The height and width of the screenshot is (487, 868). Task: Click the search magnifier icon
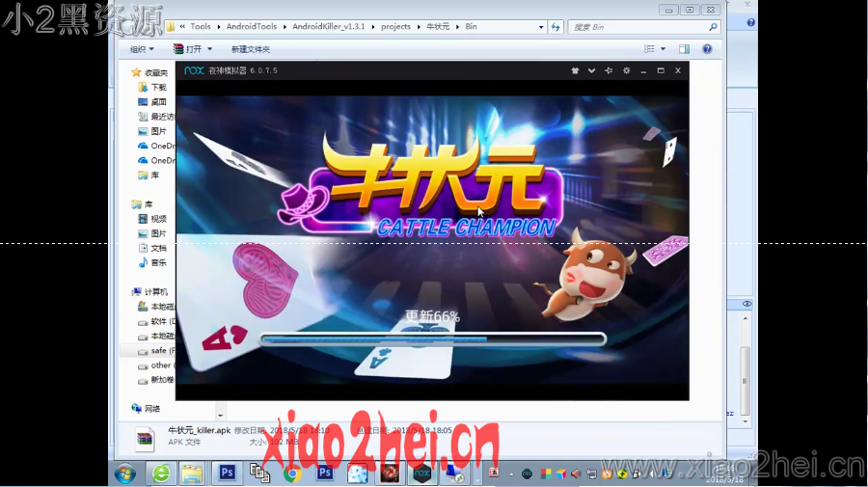(713, 27)
